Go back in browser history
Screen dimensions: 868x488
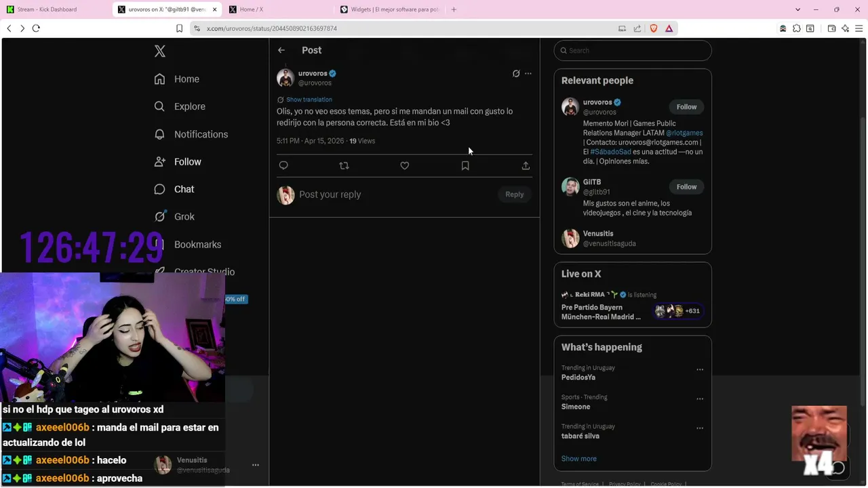(x=9, y=28)
